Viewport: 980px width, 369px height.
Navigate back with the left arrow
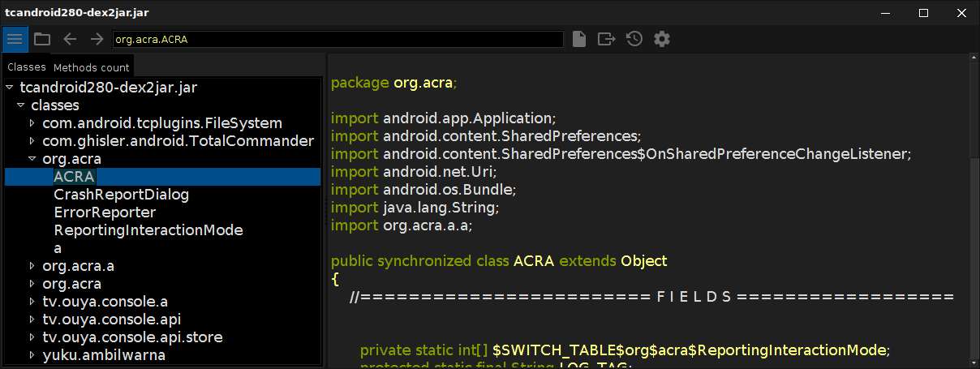coord(70,39)
